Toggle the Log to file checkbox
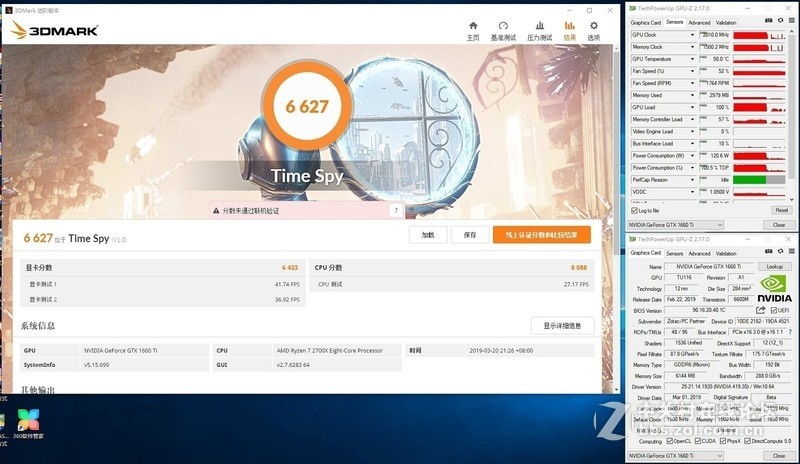This screenshot has width=800, height=464. point(634,210)
